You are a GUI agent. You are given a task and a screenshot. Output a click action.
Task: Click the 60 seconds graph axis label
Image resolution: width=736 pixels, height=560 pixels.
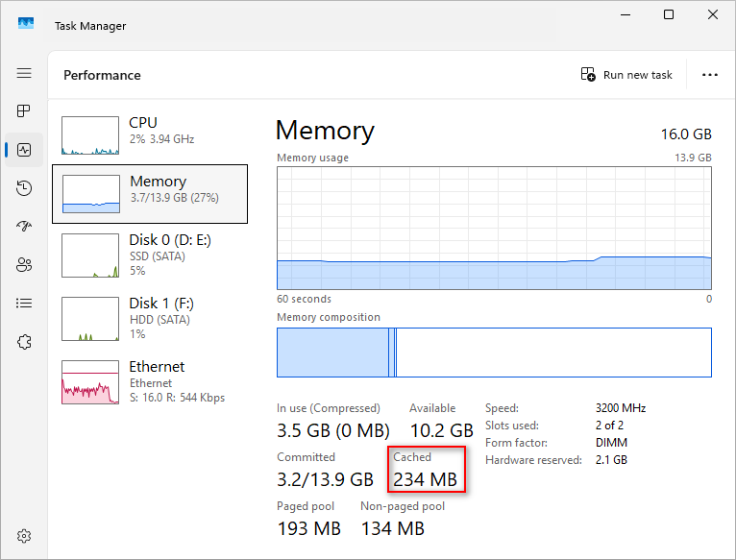pyautogui.click(x=304, y=299)
